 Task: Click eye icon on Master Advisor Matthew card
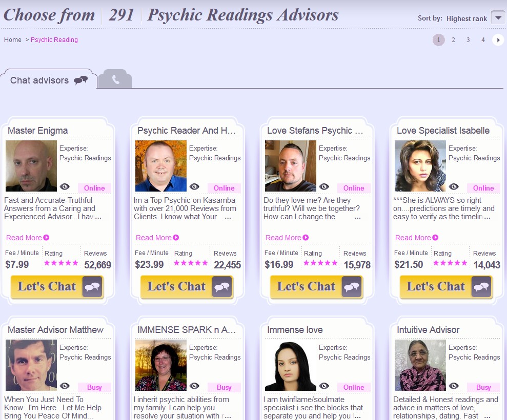coord(65,386)
